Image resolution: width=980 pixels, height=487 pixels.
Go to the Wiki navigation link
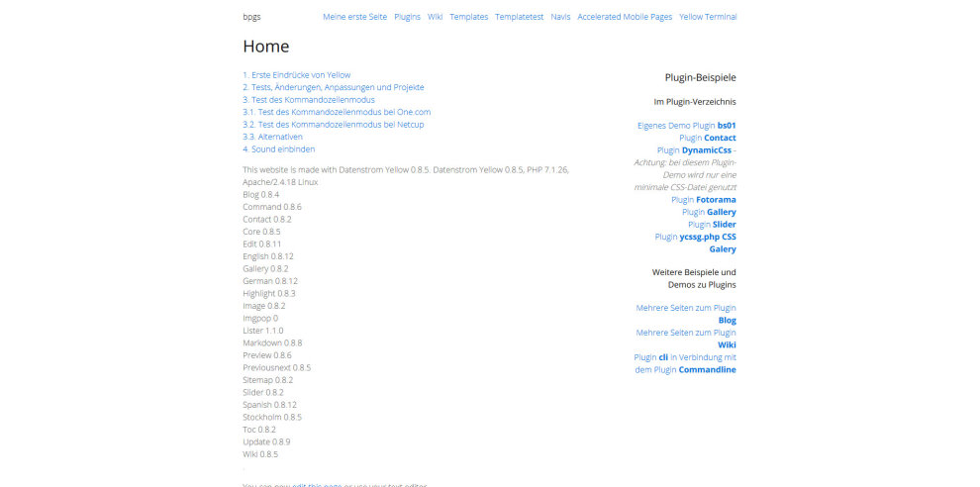click(435, 17)
